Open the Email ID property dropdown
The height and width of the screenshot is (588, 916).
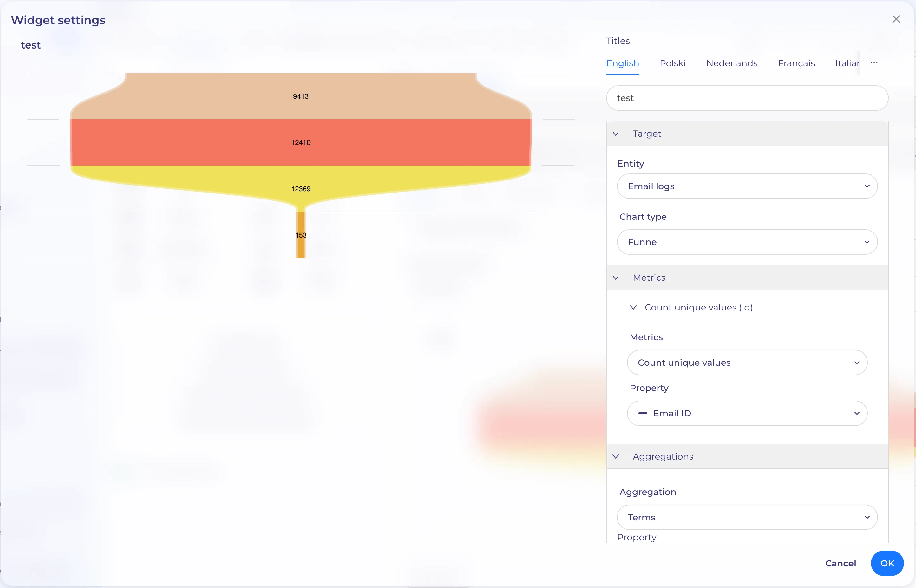[747, 414]
